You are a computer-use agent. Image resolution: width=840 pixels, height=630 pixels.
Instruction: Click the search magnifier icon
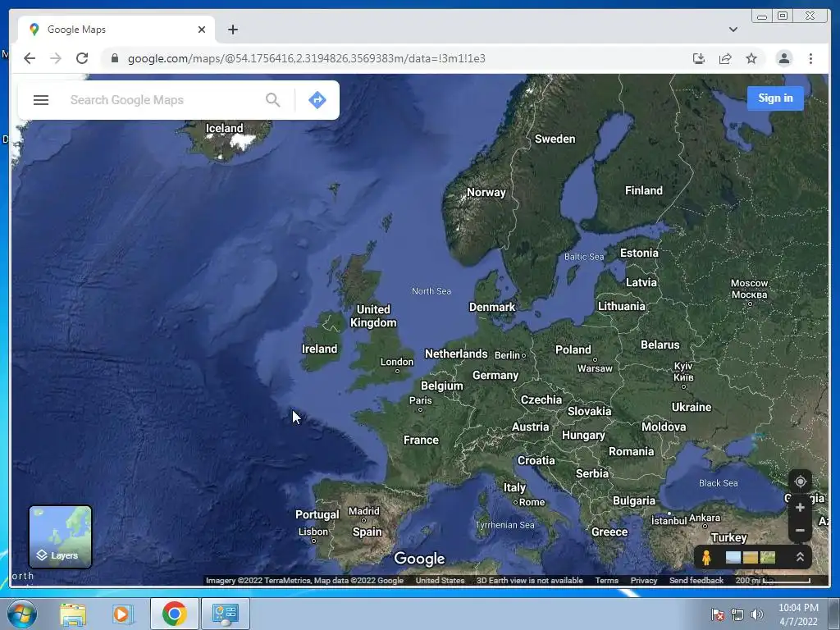click(272, 100)
